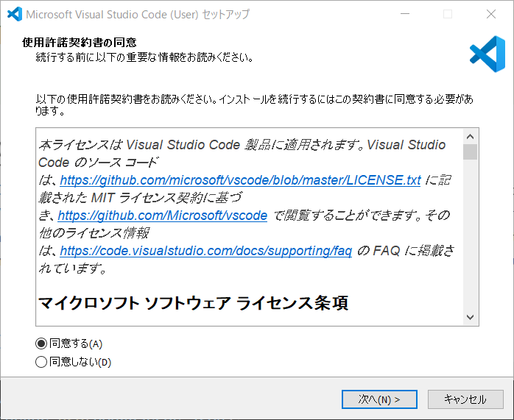514x420 pixels.
Task: Close the setup window
Action: click(x=491, y=14)
